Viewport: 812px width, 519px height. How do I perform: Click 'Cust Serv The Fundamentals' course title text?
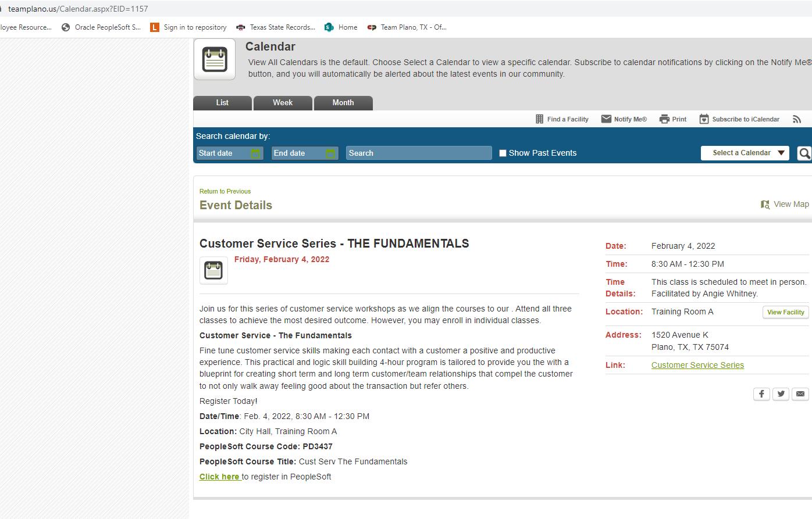point(353,461)
